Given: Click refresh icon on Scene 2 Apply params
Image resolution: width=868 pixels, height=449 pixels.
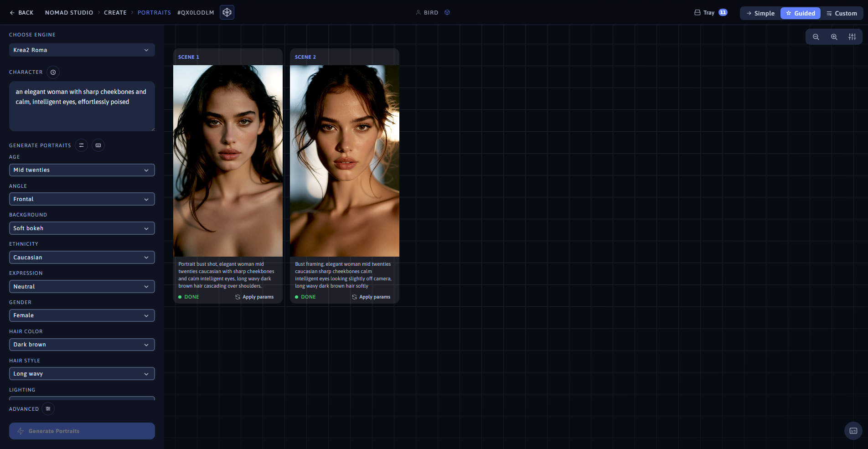Looking at the screenshot, I should point(354,297).
